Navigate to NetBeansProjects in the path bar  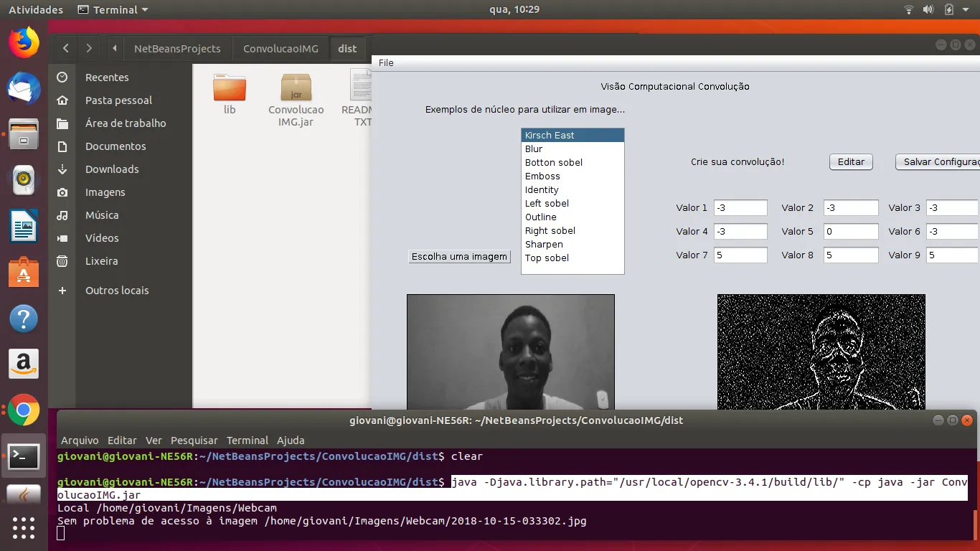tap(177, 49)
